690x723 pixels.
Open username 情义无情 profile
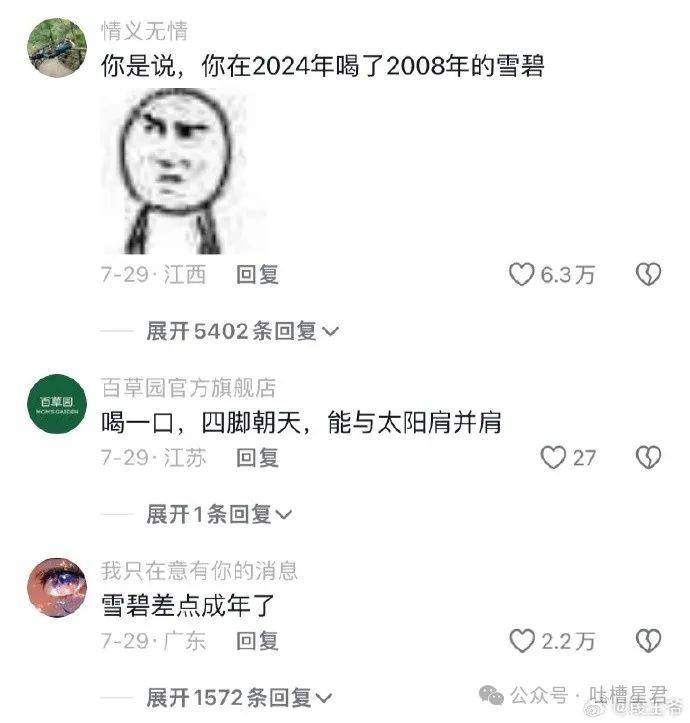(x=144, y=31)
